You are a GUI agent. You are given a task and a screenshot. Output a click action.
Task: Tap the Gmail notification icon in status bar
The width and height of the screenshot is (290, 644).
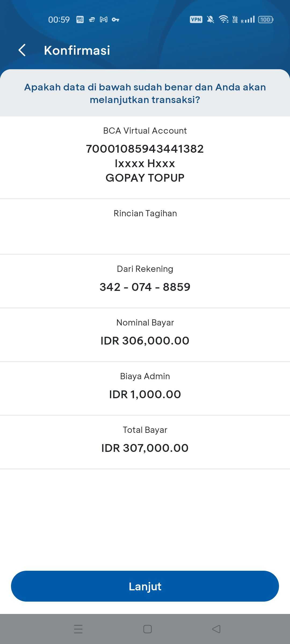(104, 20)
